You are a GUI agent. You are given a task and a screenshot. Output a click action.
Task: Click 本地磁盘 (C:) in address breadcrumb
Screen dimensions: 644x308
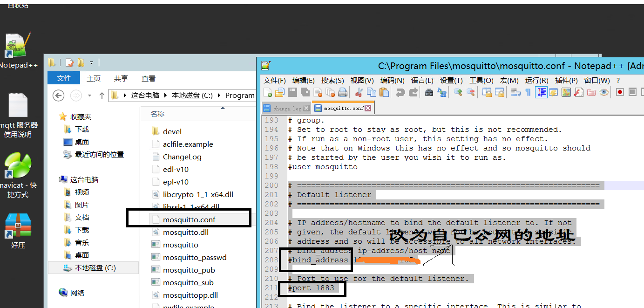pyautogui.click(x=192, y=96)
